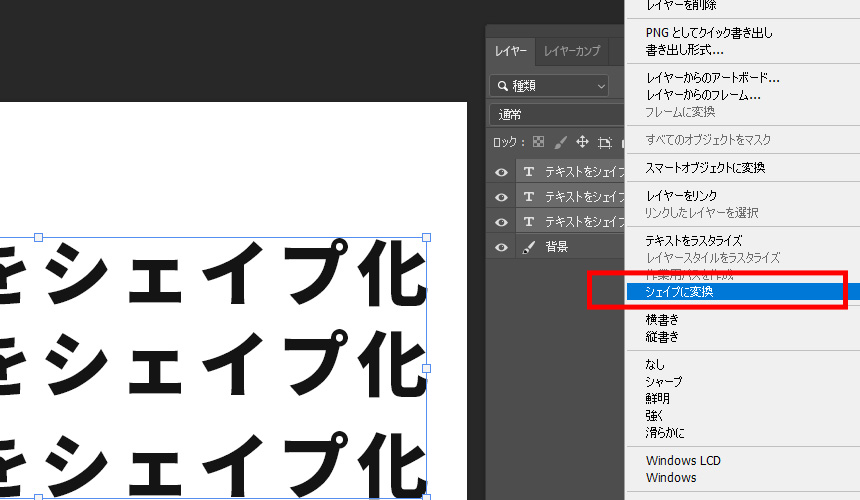This screenshot has height=500, width=860.
Task: Open the 種類 layer filter dropdown
Action: (549, 86)
